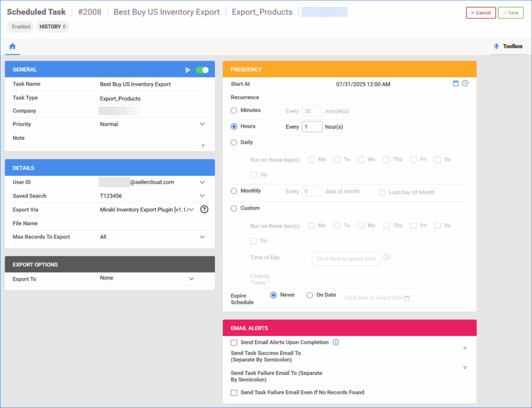Open the Priority dropdown
The width and height of the screenshot is (532, 408).
(203, 124)
